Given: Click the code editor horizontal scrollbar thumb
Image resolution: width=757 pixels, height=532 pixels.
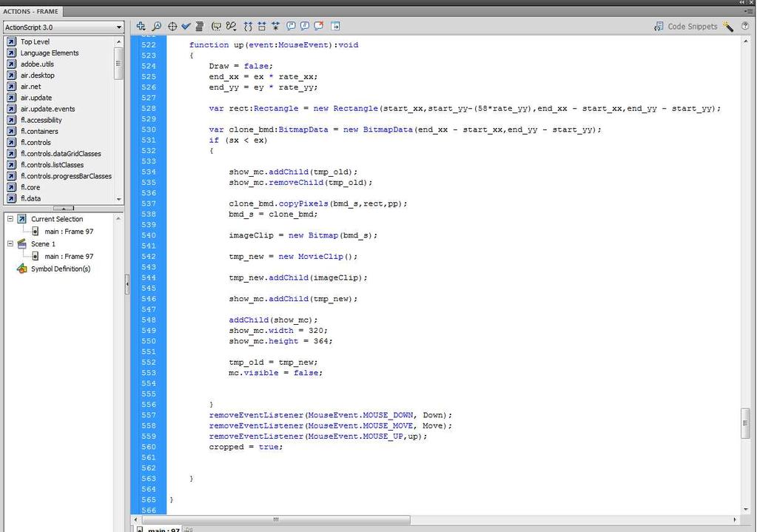Looking at the screenshot, I should pyautogui.click(x=276, y=519).
